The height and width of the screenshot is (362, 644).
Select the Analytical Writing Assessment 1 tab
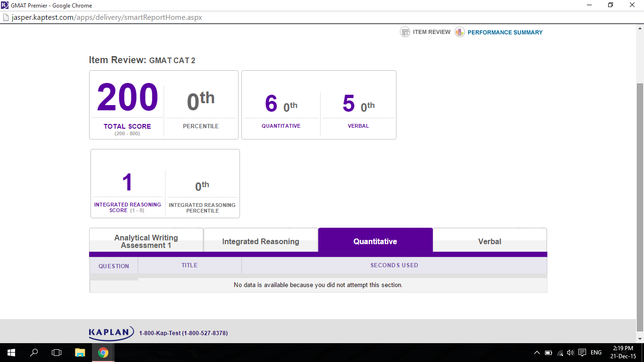(146, 241)
